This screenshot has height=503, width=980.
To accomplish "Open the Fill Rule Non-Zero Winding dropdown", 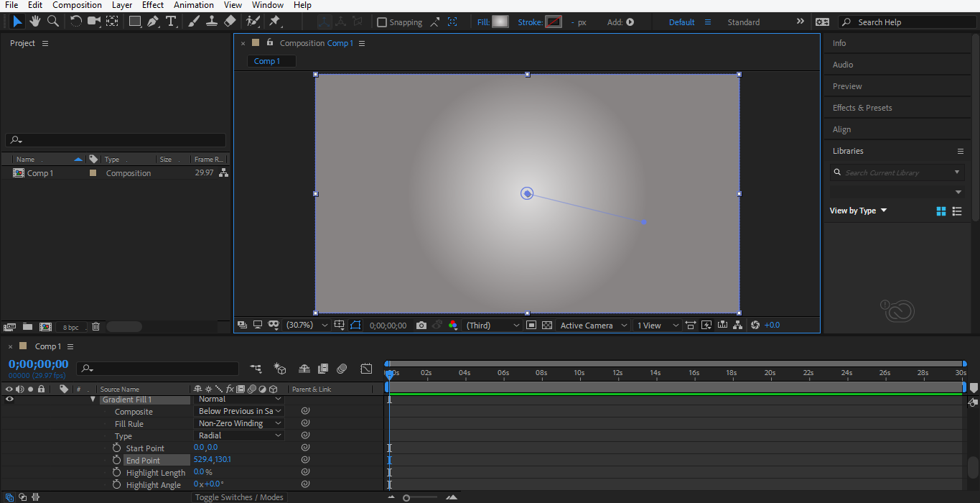I will (240, 423).
